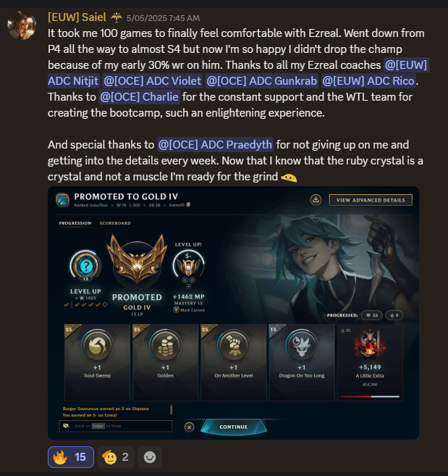Click the Gold IV promotion emblem

tap(137, 259)
